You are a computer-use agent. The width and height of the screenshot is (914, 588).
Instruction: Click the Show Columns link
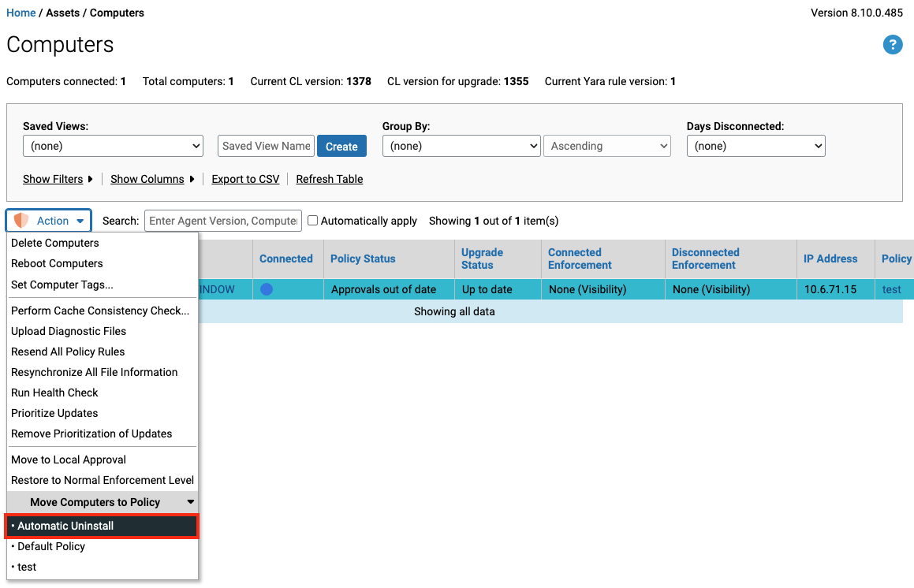point(147,179)
